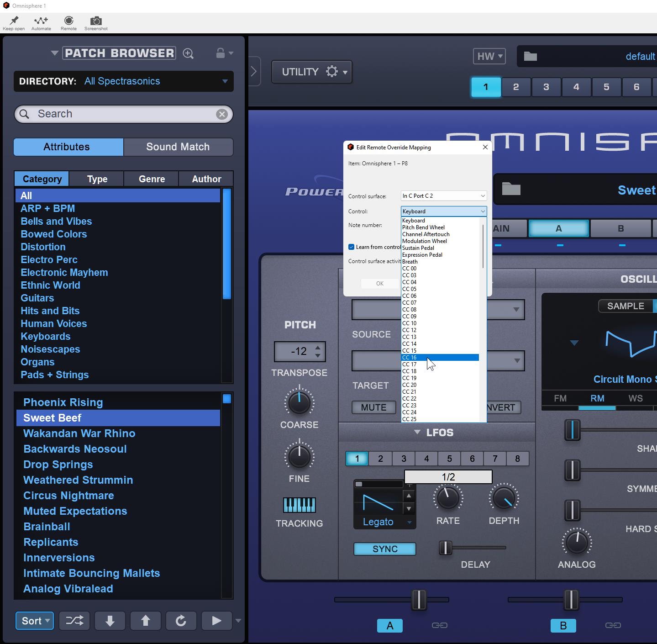The height and width of the screenshot is (644, 657).
Task: Click the Remote toolbar icon
Action: pyautogui.click(x=68, y=21)
